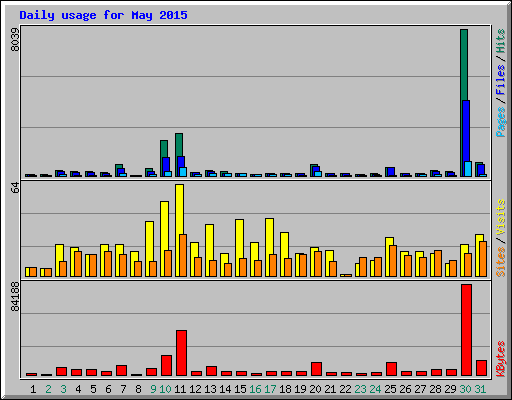
Task: Click day 7 on the x-axis
Action: click(x=123, y=389)
